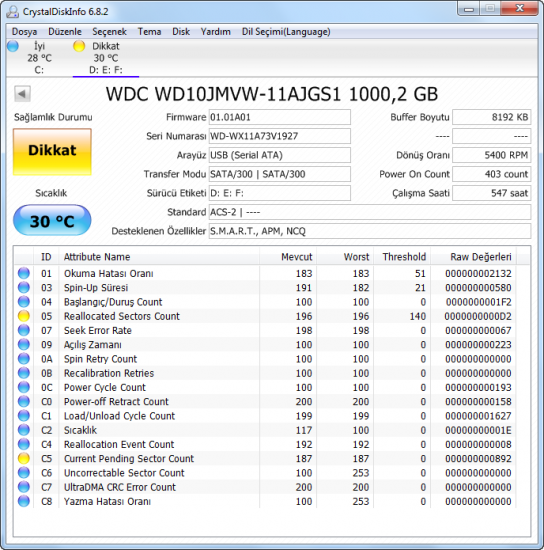The image size is (544, 550).
Task: Click the Worst column header
Action: click(345, 257)
